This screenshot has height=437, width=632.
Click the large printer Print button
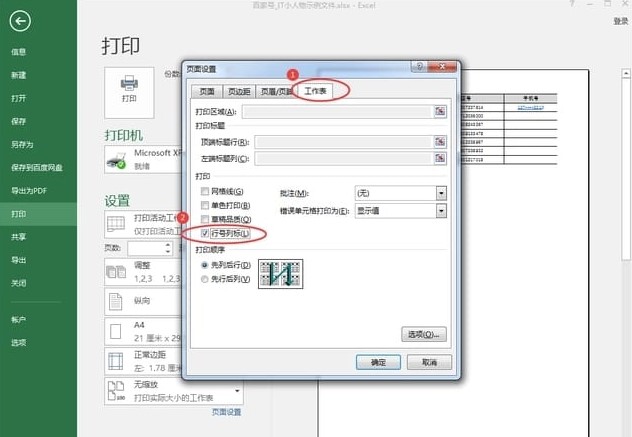(129, 92)
